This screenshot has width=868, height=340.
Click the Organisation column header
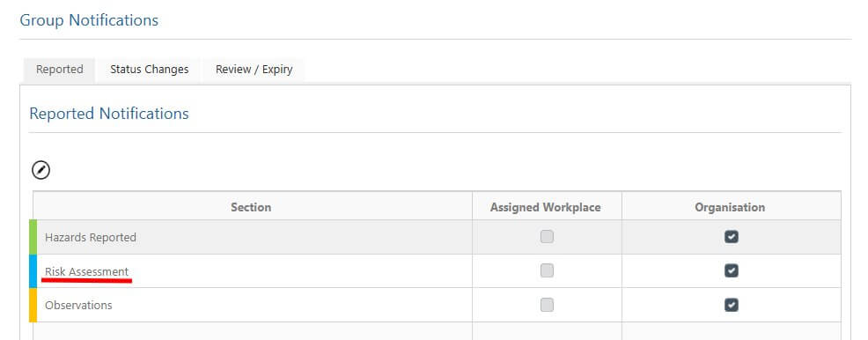(x=730, y=207)
